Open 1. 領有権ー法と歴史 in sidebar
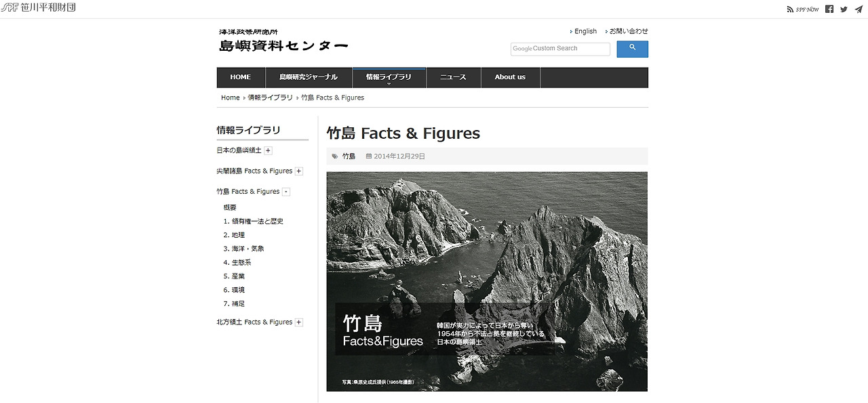The width and height of the screenshot is (868, 403). coord(253,221)
